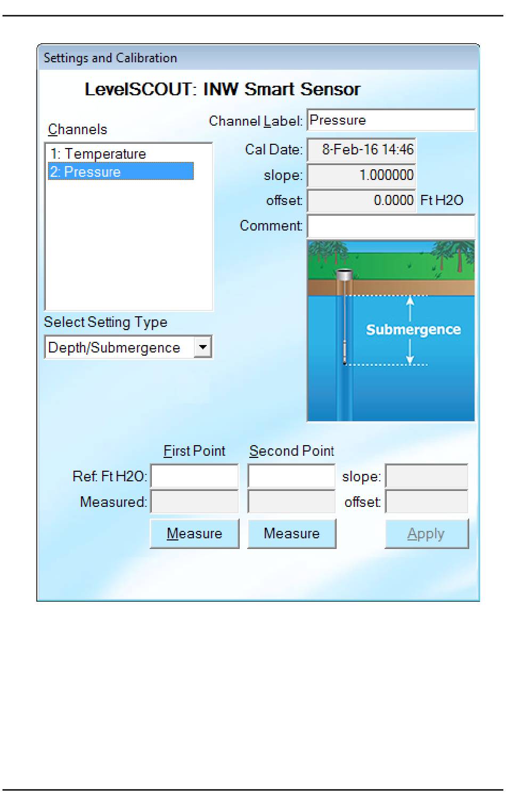The width and height of the screenshot is (506, 812).
Task: Click the Cal Date field
Action: coord(362,150)
